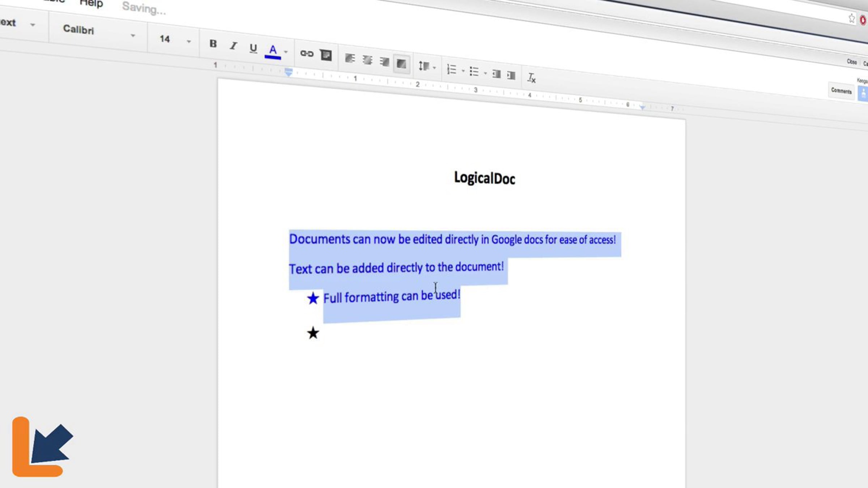Click the Comments button
Image resolution: width=868 pixels, height=488 pixels.
(x=841, y=91)
